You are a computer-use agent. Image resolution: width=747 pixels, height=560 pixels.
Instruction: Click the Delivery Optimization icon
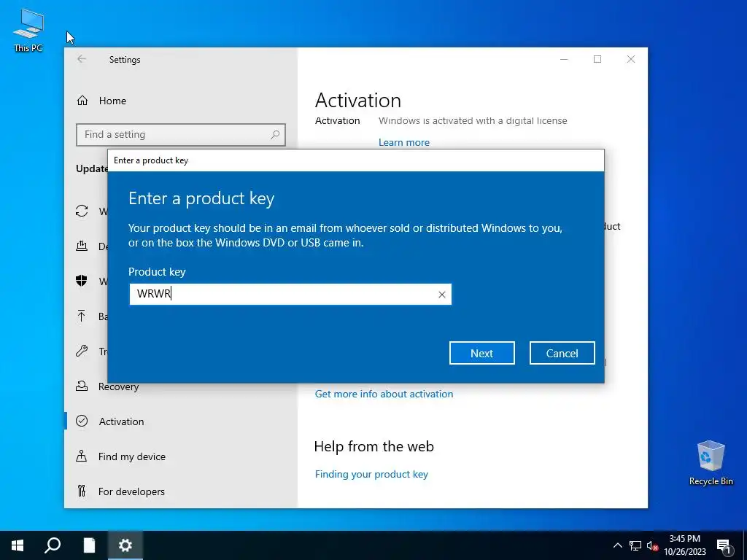[82, 246]
